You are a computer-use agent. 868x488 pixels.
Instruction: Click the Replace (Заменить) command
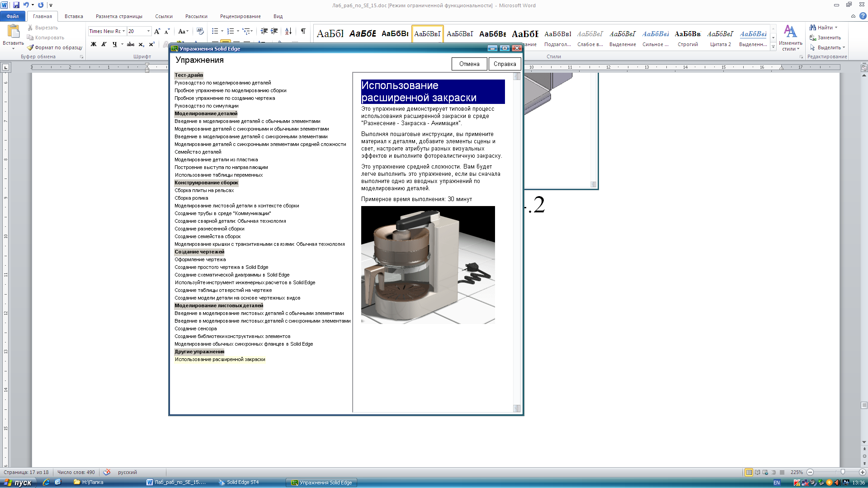point(825,38)
